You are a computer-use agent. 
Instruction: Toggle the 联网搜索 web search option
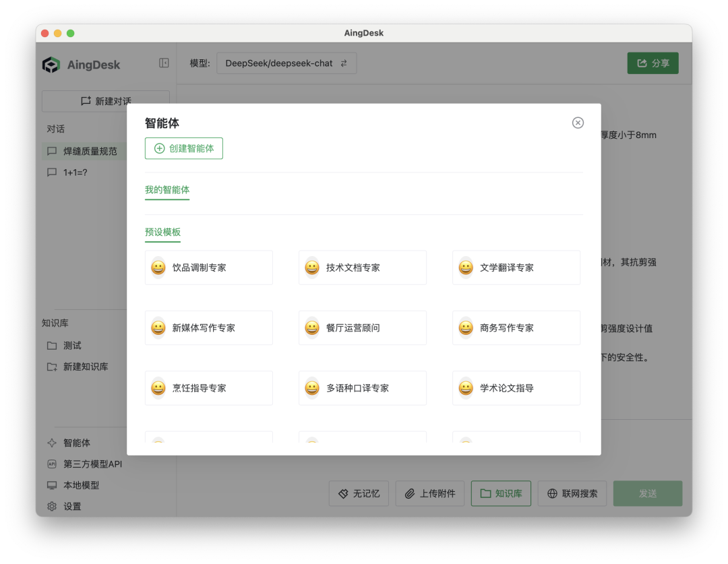tap(572, 493)
